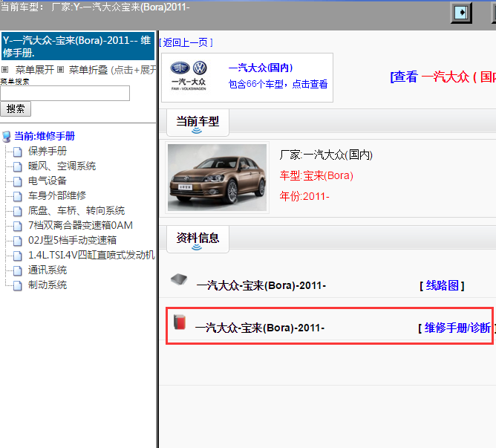Click the computer icon beside 当前:维修手册
The height and width of the screenshot is (448, 496).
pyautogui.click(x=7, y=137)
